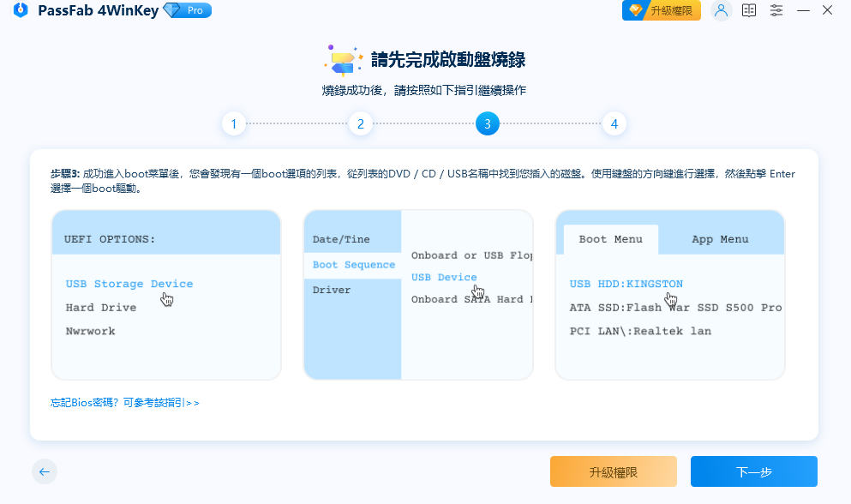Close the PassFab window

pyautogui.click(x=827, y=9)
